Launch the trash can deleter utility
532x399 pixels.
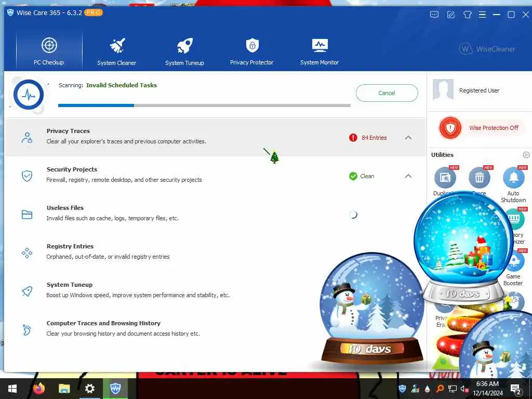(479, 178)
